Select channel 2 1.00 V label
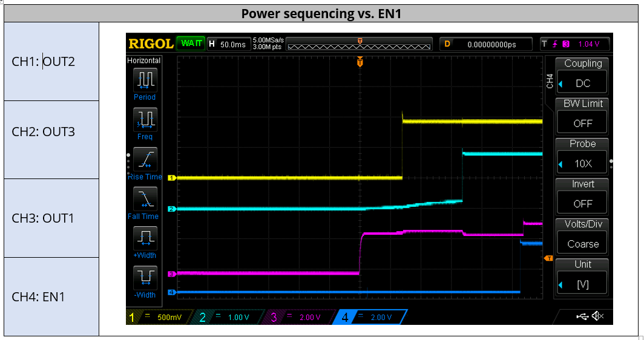Screen dimensions: 644x340 pos(230,317)
